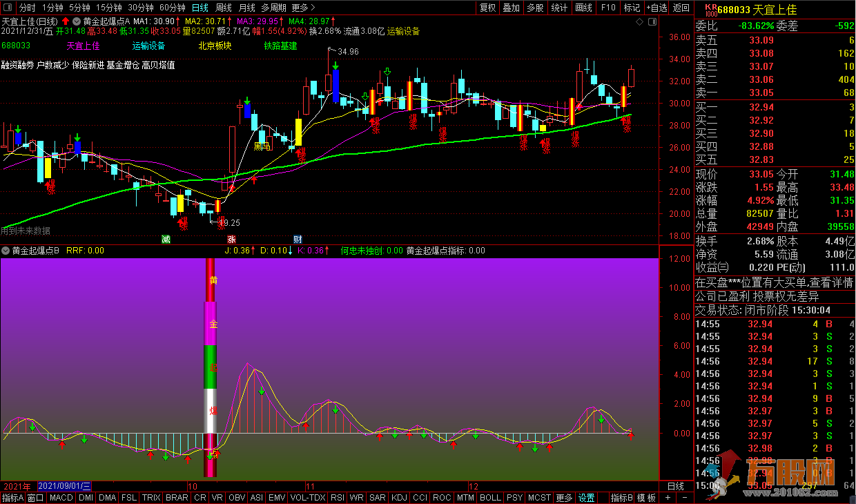Click the 卖一 price 33.05 row
856x504 pixels.
point(775,93)
